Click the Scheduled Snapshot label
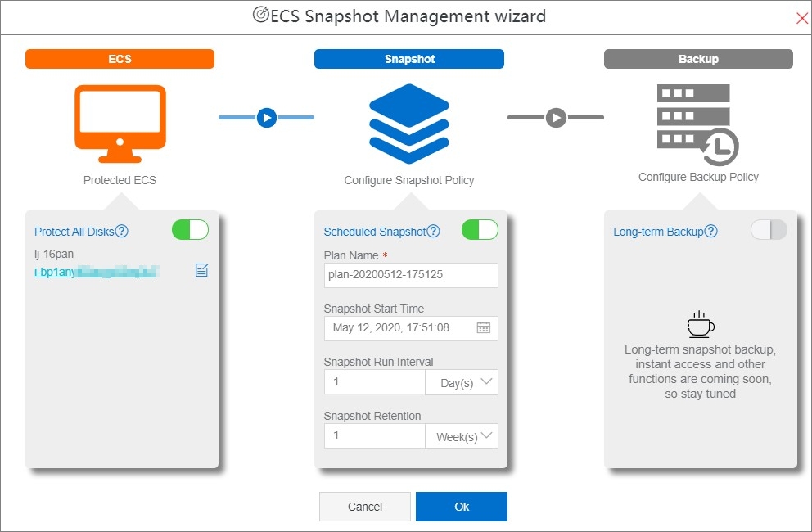Image resolution: width=812 pixels, height=532 pixels. [375, 232]
